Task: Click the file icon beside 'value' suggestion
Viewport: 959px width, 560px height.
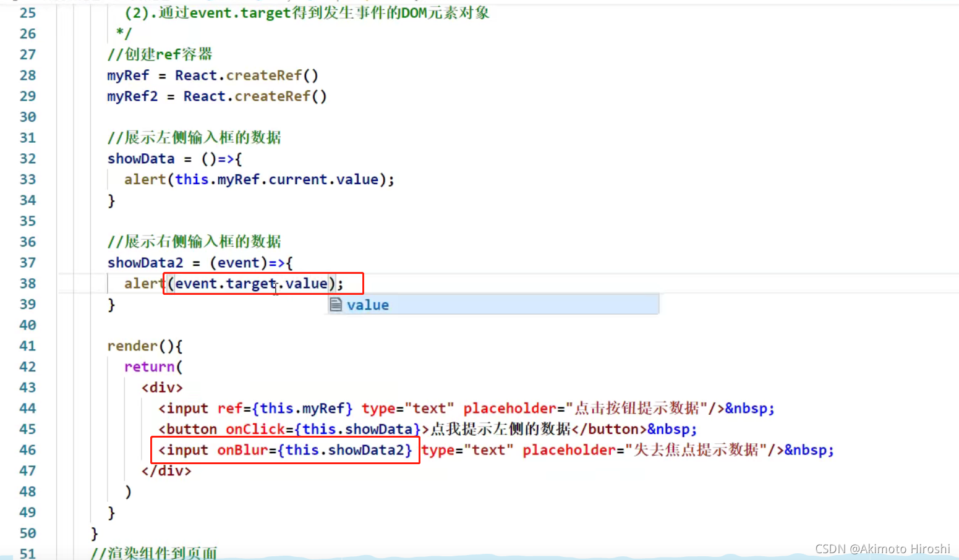Action: pyautogui.click(x=336, y=304)
